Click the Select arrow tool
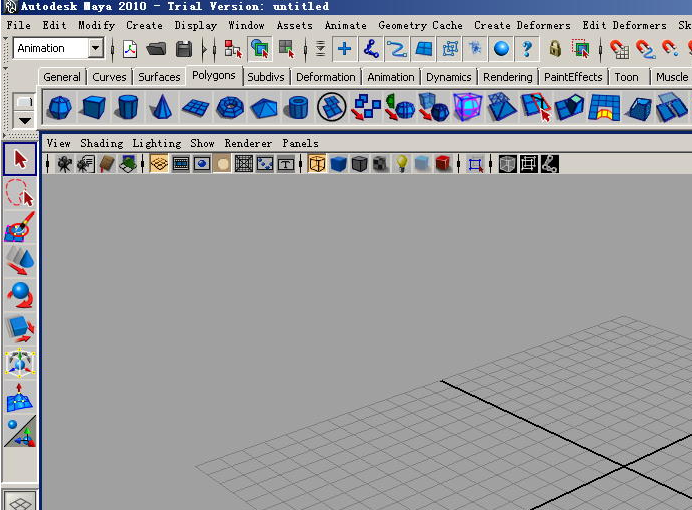Image resolution: width=692 pixels, height=510 pixels. (20, 159)
